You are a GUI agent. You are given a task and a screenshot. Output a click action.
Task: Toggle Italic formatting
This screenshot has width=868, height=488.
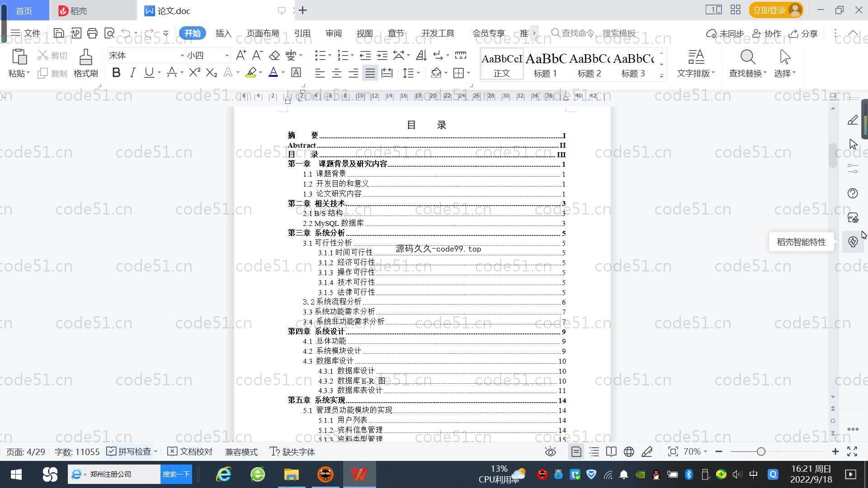[132, 72]
